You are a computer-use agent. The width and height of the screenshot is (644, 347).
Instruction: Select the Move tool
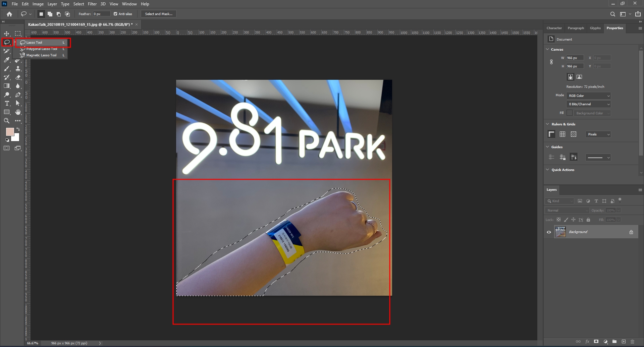(x=7, y=34)
